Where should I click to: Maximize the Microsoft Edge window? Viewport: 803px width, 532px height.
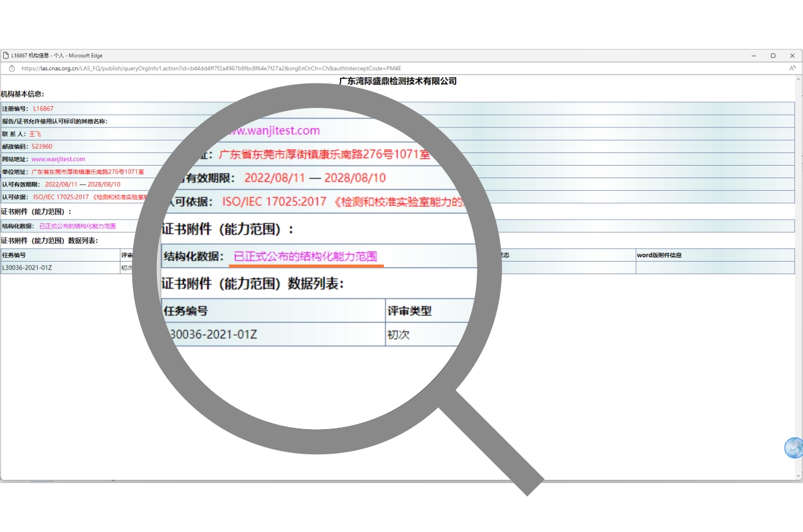pos(773,56)
